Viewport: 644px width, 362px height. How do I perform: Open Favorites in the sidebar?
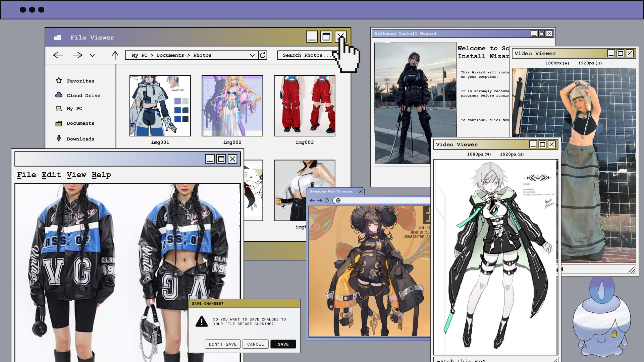click(80, 81)
